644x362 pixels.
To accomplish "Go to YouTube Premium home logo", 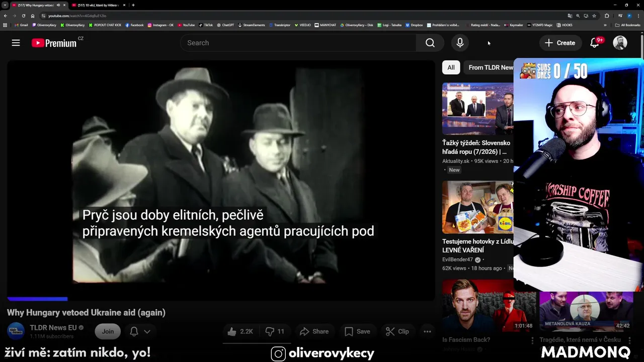I will click(x=54, y=43).
